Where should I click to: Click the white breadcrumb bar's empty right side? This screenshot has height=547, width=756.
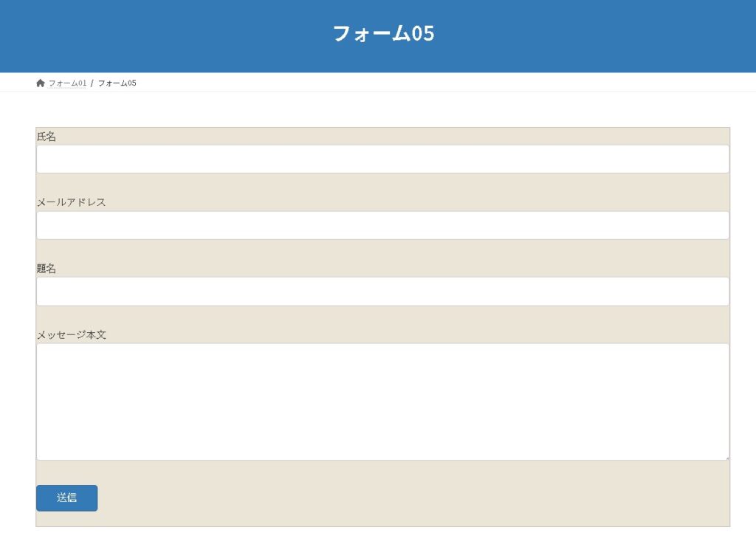tap(517, 83)
